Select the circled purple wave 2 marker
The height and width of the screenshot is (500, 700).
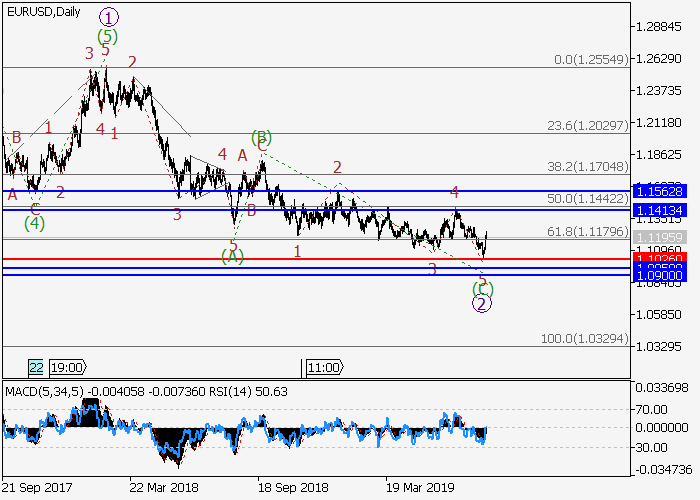pos(481,304)
